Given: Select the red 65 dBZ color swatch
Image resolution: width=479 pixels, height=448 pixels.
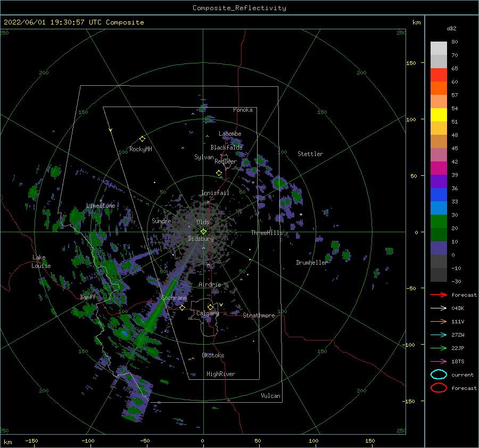Looking at the screenshot, I should (439, 75).
